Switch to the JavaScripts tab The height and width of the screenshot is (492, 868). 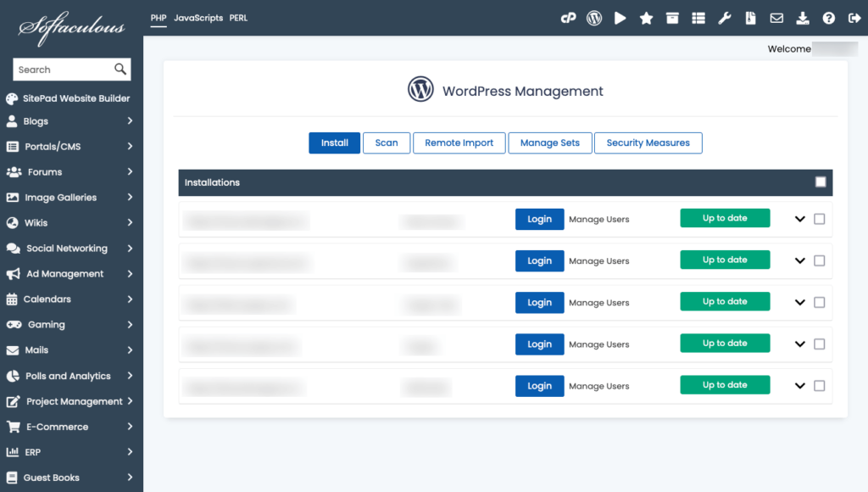coord(198,18)
